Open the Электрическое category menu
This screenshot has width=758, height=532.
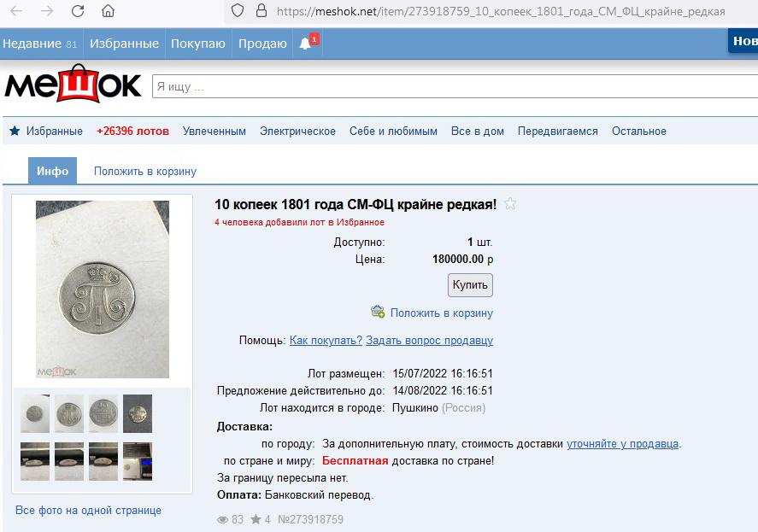[x=297, y=131]
